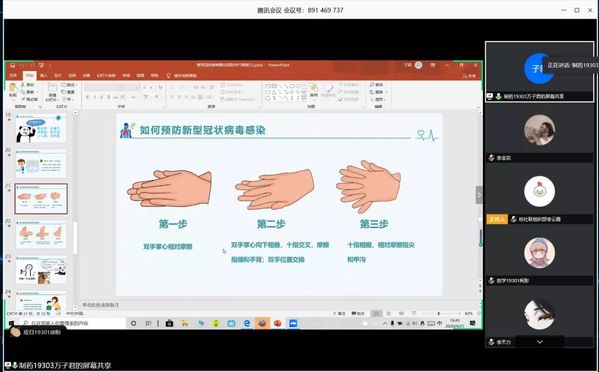The height and width of the screenshot is (372, 599).
Task: Collapse the participant sidebar with arrow handle
Action: pyautogui.click(x=479, y=195)
